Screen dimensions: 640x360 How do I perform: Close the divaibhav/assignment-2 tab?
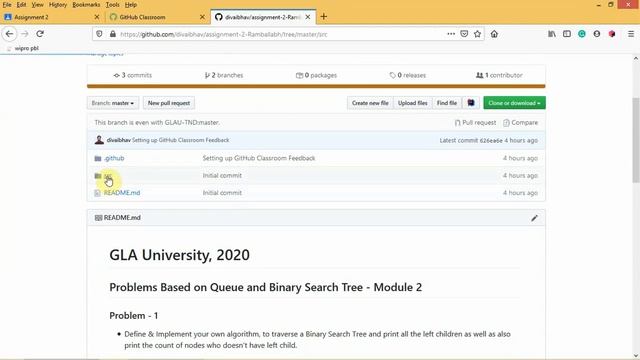(308, 17)
